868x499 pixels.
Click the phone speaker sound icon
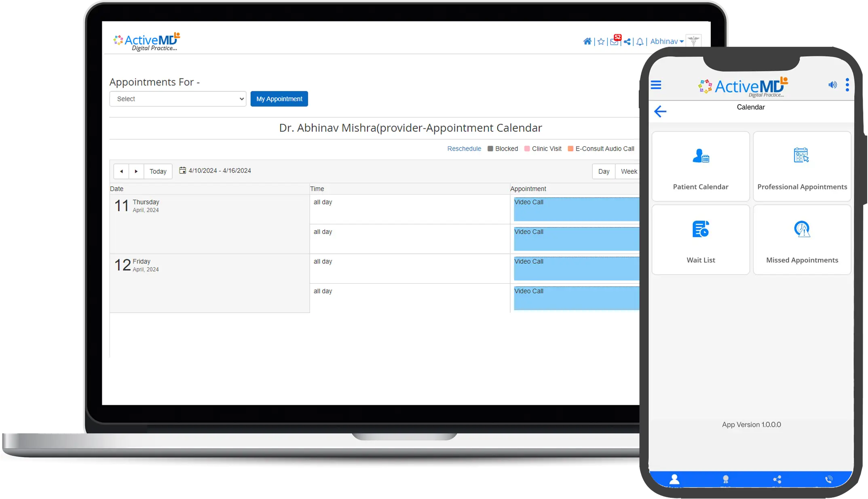tap(832, 85)
